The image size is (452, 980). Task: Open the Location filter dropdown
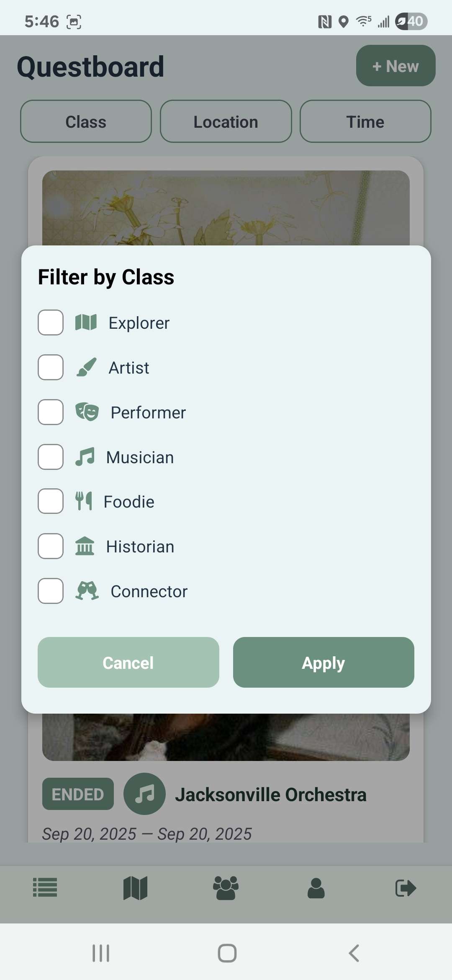pyautogui.click(x=226, y=121)
